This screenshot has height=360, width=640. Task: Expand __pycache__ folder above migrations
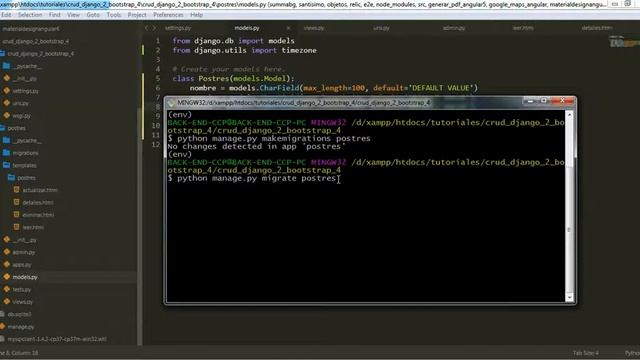pos(7,140)
